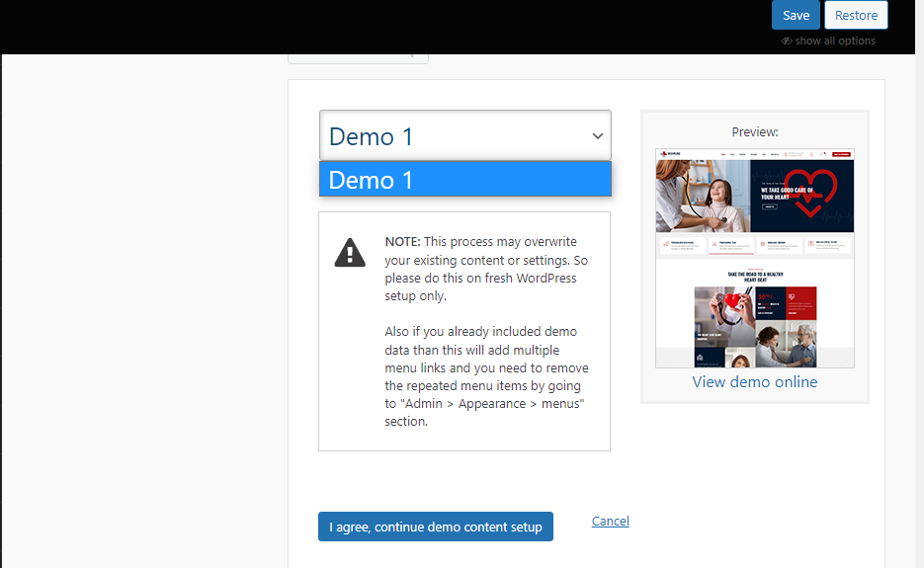The height and width of the screenshot is (568, 924).
Task: Click the demo preview thumbnail image
Action: pos(755,258)
